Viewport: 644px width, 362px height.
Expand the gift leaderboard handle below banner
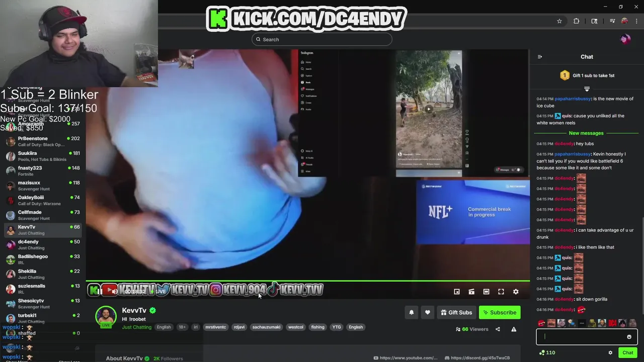[x=587, y=89]
